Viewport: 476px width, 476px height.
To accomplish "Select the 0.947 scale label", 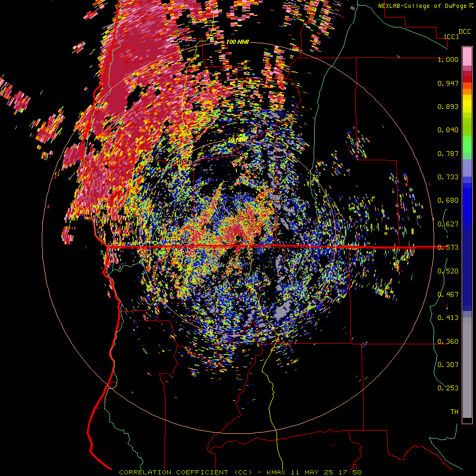I will [448, 83].
